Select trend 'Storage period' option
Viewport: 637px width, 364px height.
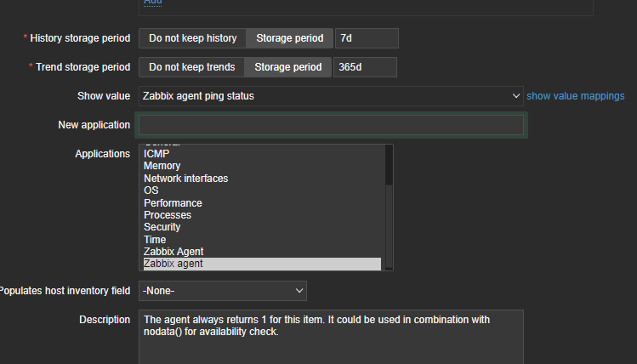pyautogui.click(x=288, y=67)
